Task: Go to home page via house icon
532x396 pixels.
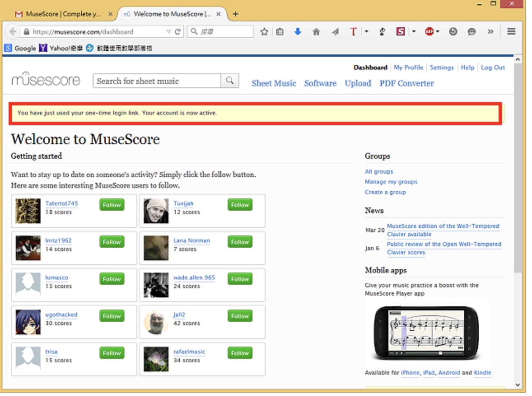Action: pyautogui.click(x=316, y=32)
